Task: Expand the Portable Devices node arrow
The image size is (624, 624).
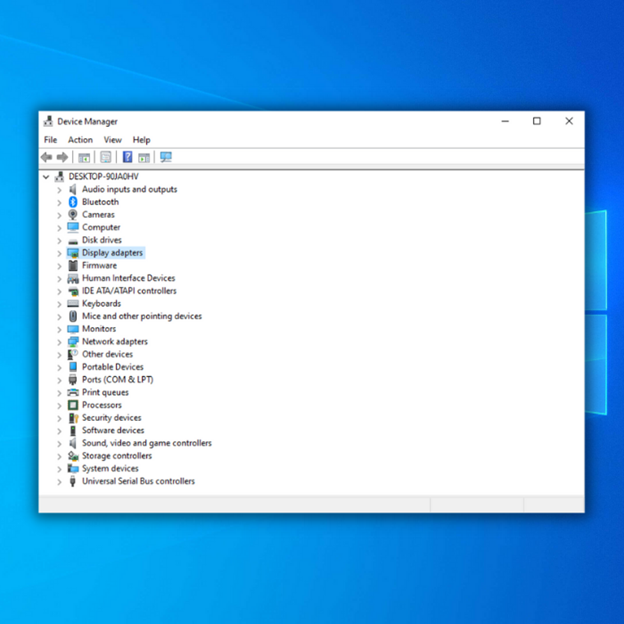Action: tap(59, 367)
